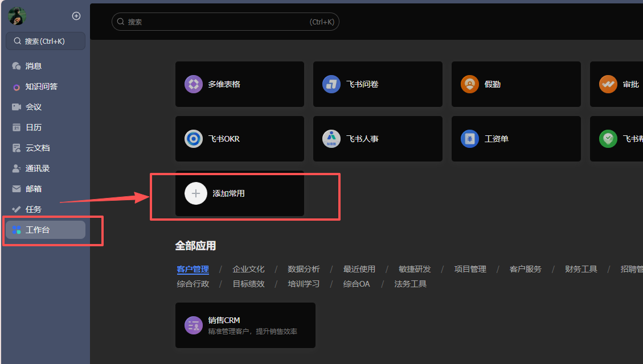
Task: Open the green shield app icon
Action: [608, 139]
